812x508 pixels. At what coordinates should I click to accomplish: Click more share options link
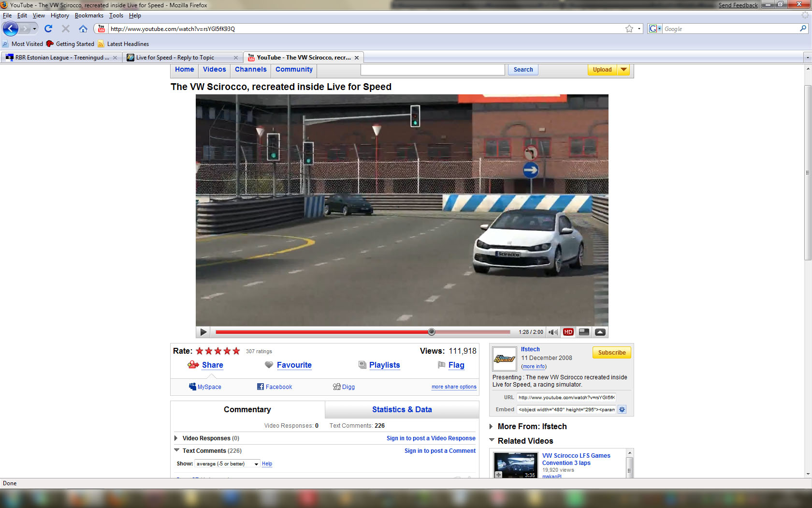454,387
